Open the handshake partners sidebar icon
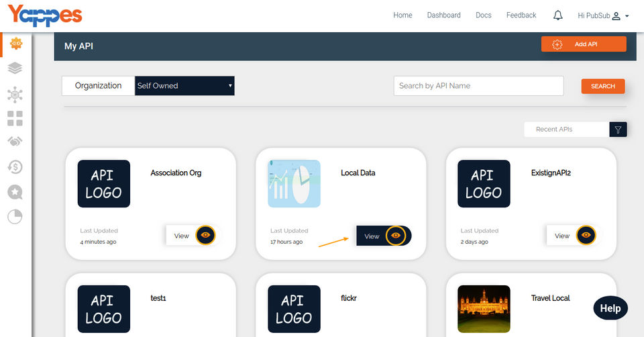The image size is (644, 337). [15, 142]
